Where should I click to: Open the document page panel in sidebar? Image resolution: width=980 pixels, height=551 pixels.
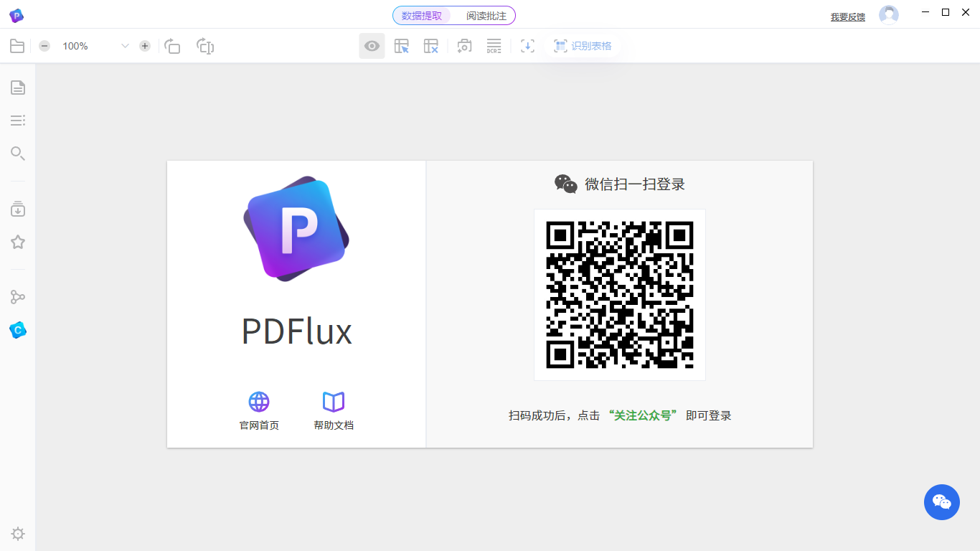pyautogui.click(x=18, y=88)
